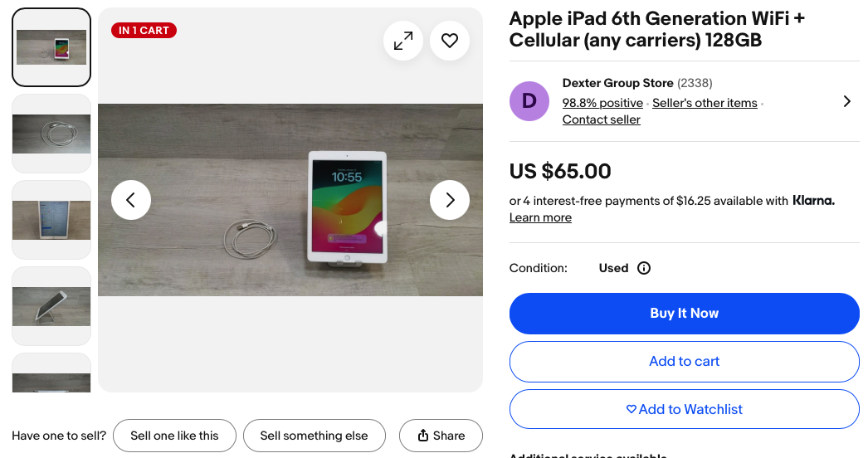Expand the image to full view
The image size is (868, 458).
[403, 41]
